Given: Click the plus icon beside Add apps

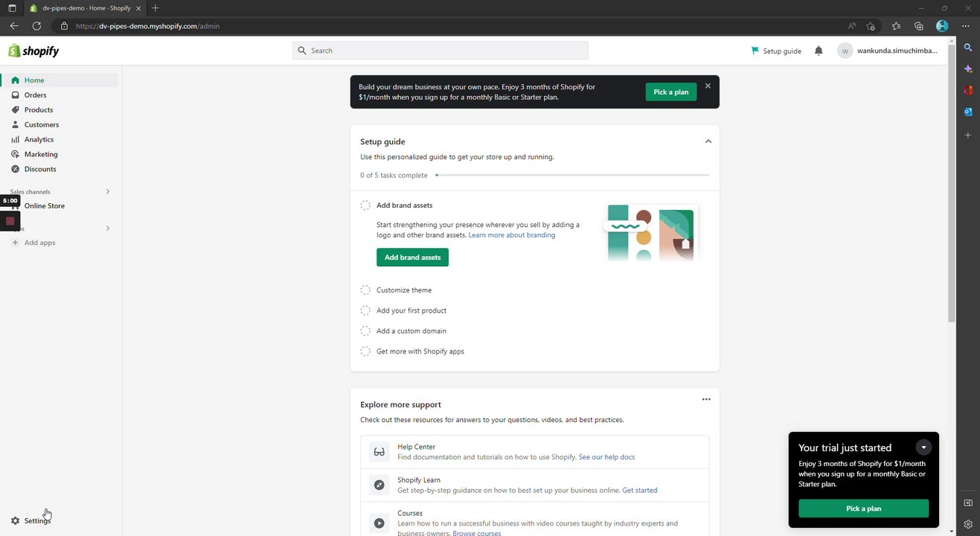Looking at the screenshot, I should click(x=16, y=243).
